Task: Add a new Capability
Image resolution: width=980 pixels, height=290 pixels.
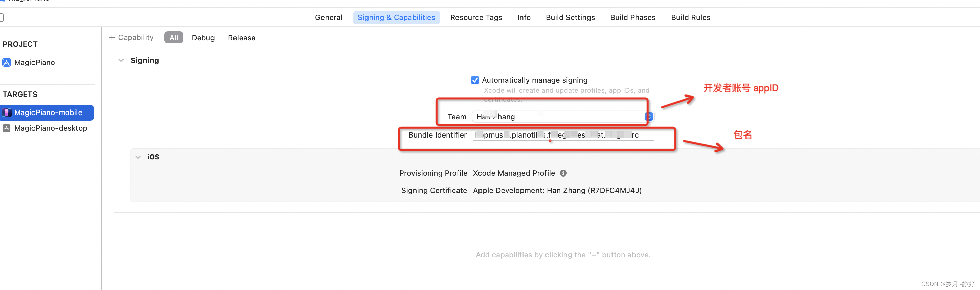Action: [131, 37]
